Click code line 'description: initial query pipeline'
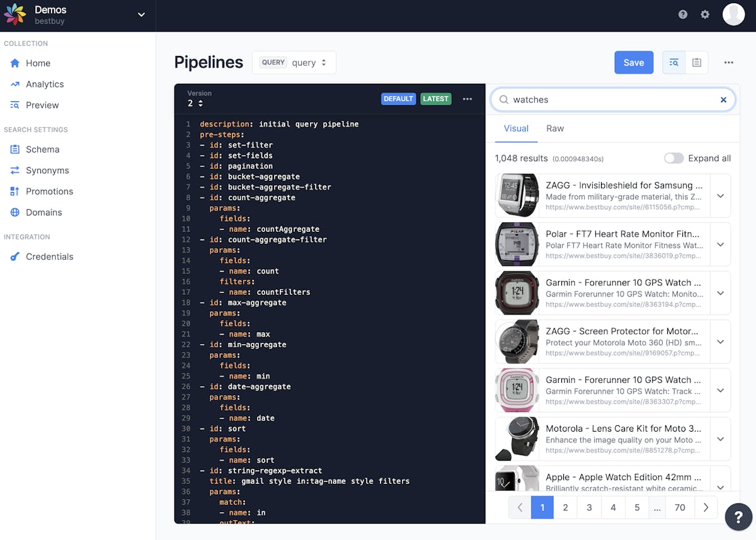Image resolution: width=756 pixels, height=540 pixels. point(279,124)
